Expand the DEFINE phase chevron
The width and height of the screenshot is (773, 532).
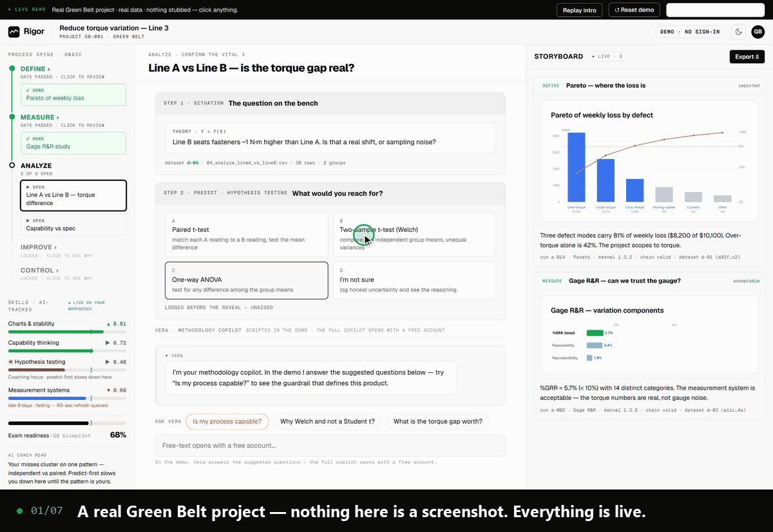[x=48, y=69]
